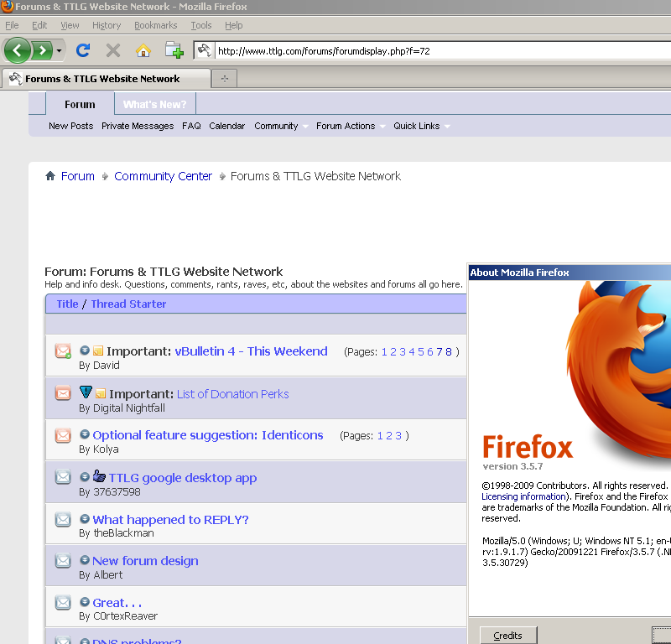Open the back/forward history dropdown arrow
Screen dimensions: 671x644
(59, 50)
